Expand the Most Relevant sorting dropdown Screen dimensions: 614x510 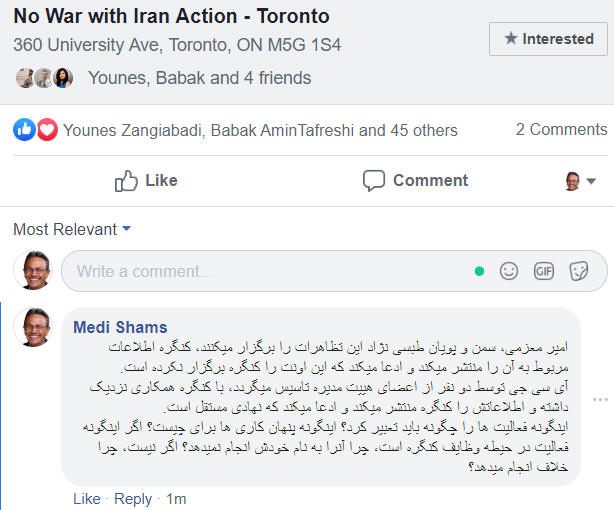pyautogui.click(x=72, y=230)
